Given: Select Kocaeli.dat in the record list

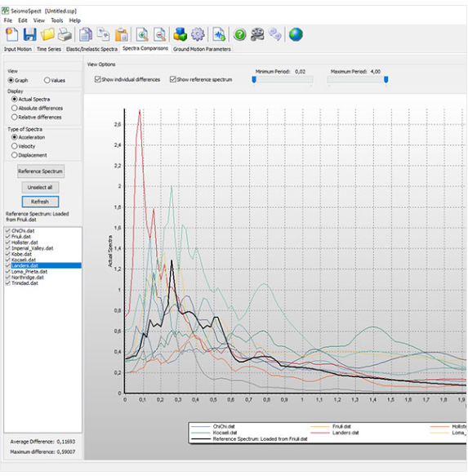Looking at the screenshot, I should click(24, 260).
